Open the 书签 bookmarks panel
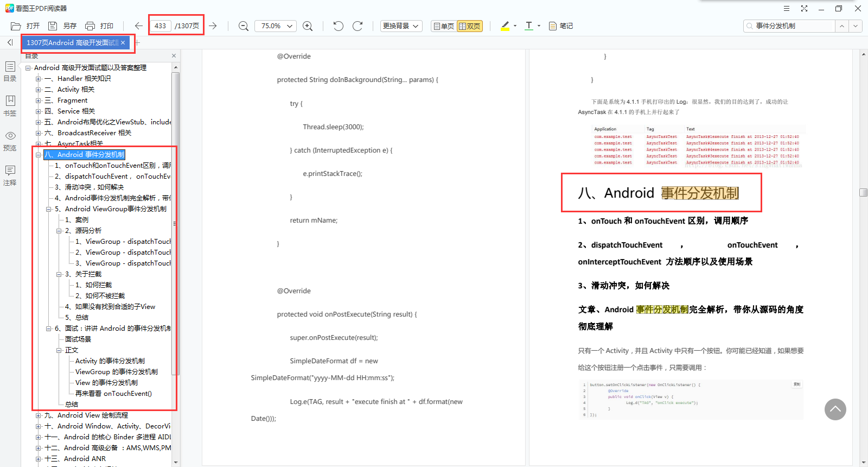This screenshot has width=868, height=467. [x=10, y=106]
